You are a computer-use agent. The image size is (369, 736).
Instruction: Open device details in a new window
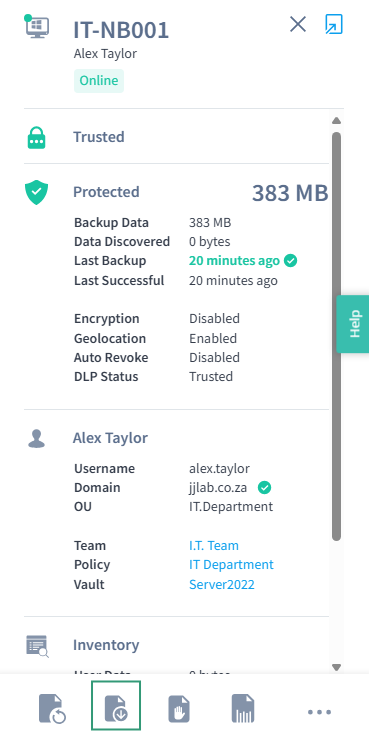pos(334,24)
